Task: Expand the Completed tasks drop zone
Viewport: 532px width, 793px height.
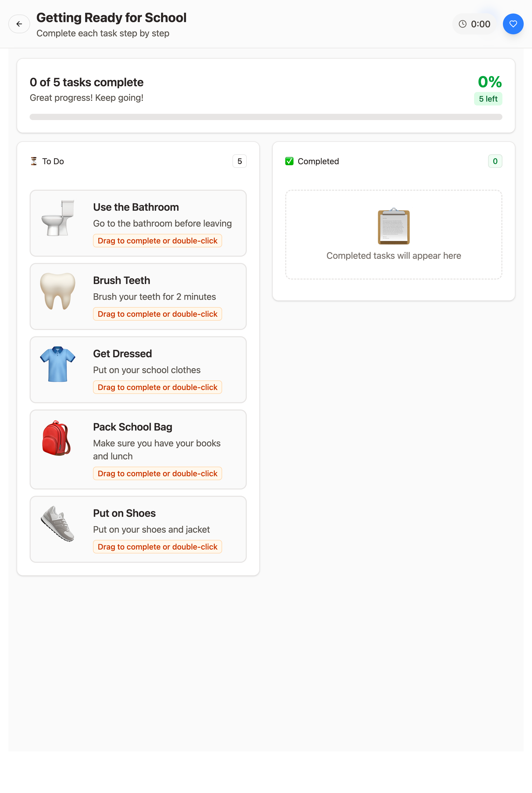Action: point(394,234)
